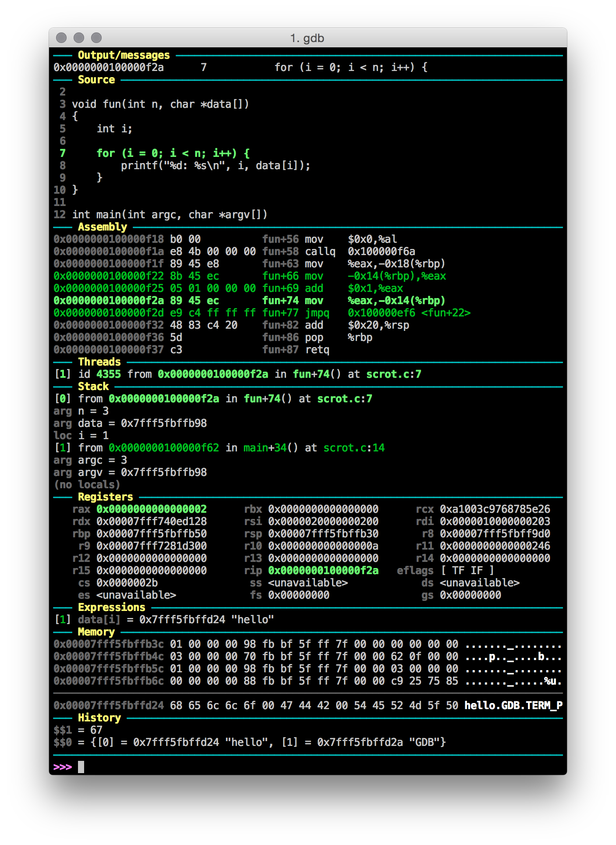Screen dimensions: 616x845
Task: Click 'arg argv = 0x7fff5fbffb98' entry
Action: [x=130, y=472]
